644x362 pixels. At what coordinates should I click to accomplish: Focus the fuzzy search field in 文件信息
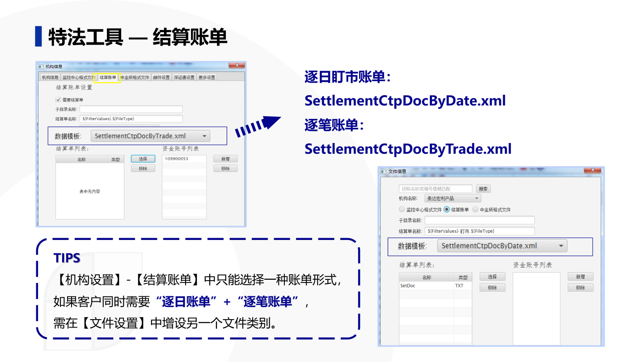[436, 189]
